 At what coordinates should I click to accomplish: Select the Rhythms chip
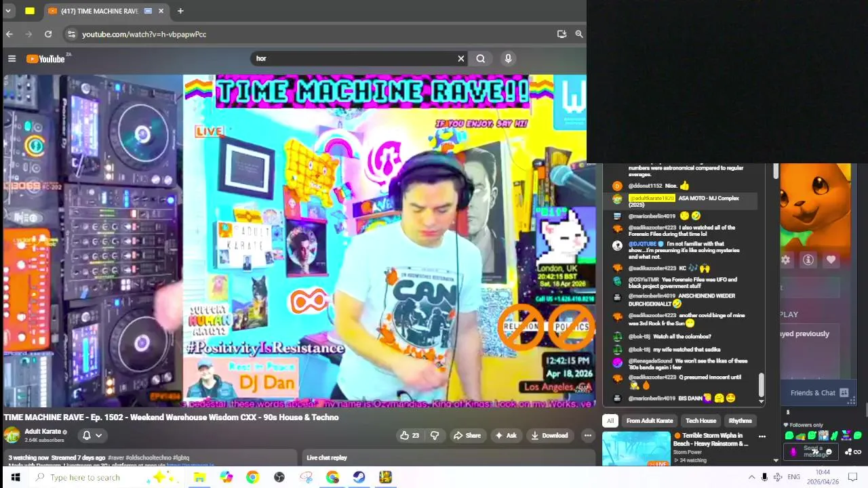click(x=740, y=421)
